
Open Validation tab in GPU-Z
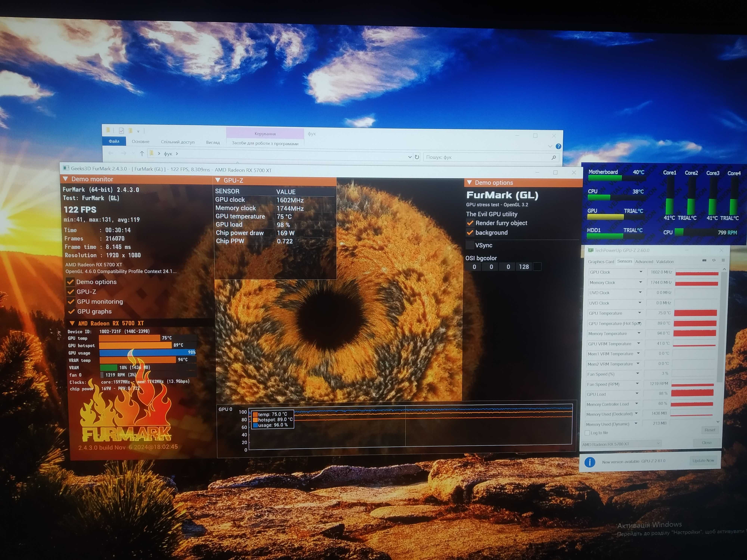[x=665, y=262]
